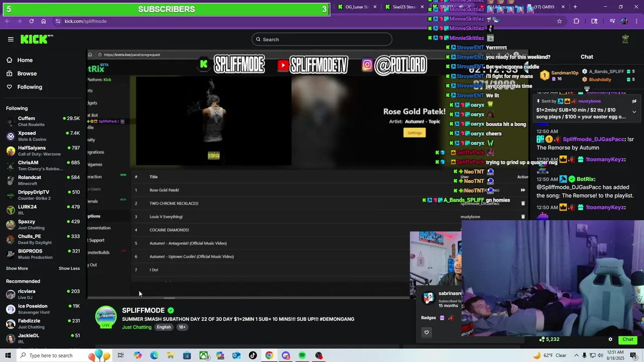644x362 pixels.
Task: Open a new browser tab
Action: 575,7
